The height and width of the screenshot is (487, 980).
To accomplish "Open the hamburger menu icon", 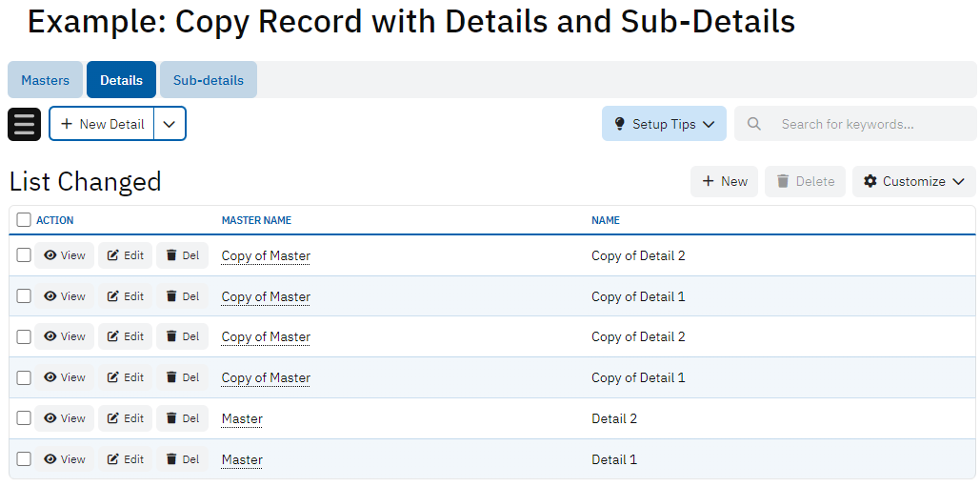I will point(24,124).
